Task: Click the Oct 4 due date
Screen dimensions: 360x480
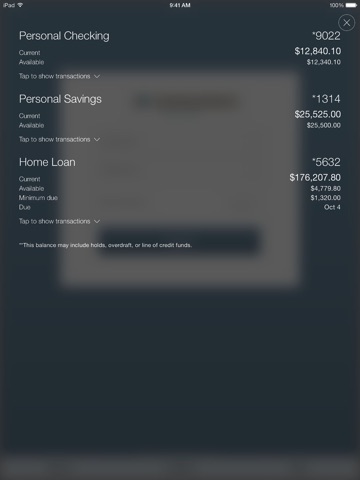Action: pyautogui.click(x=332, y=207)
